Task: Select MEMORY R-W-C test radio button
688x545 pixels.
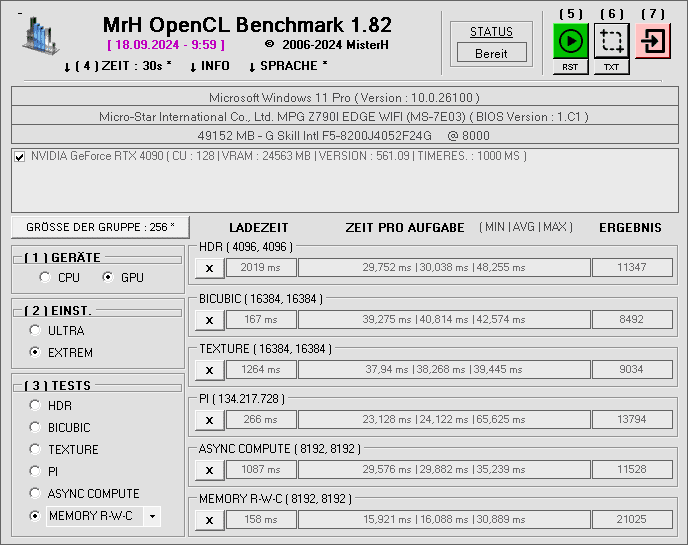Action: 35,516
